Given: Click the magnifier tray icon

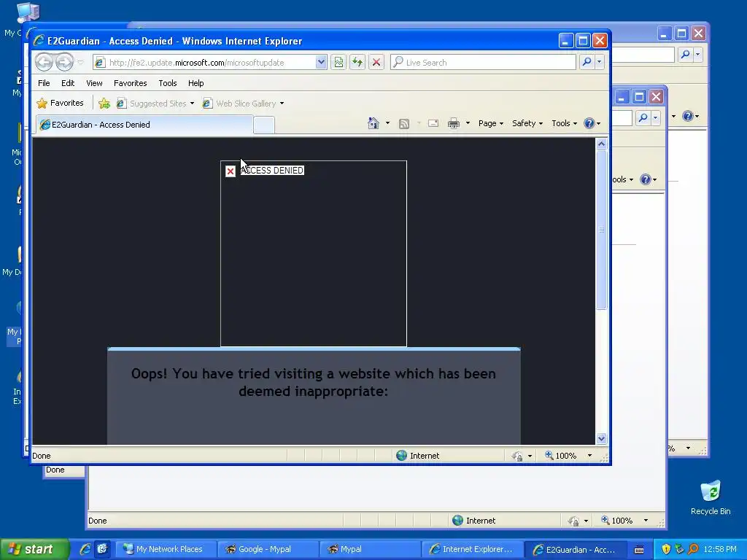Looking at the screenshot, I should point(693,550).
